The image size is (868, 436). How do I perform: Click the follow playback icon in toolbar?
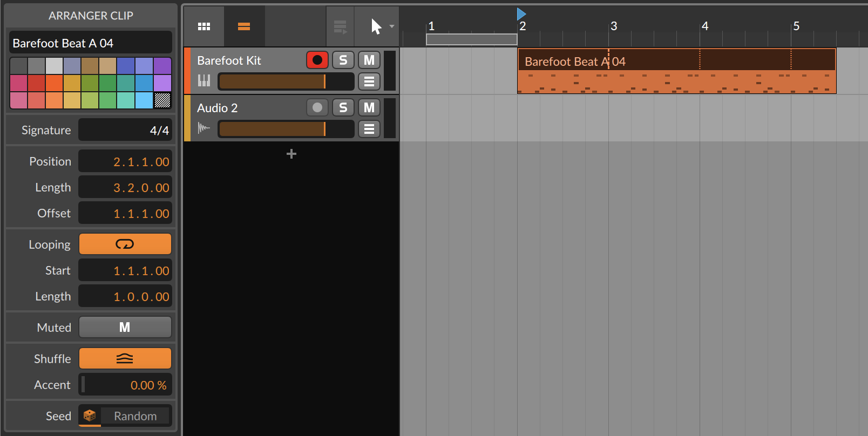coord(340,26)
